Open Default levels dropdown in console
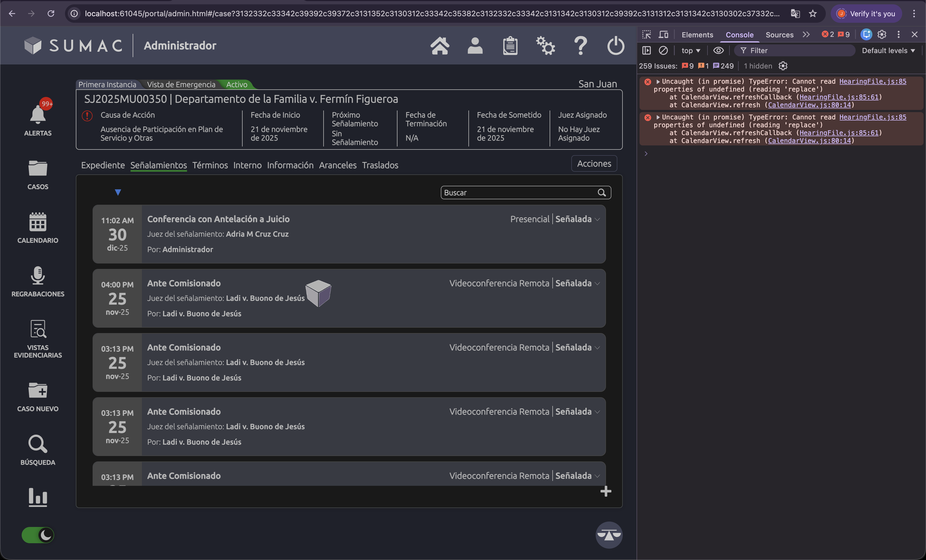Screen dimensions: 926x560 888,50
